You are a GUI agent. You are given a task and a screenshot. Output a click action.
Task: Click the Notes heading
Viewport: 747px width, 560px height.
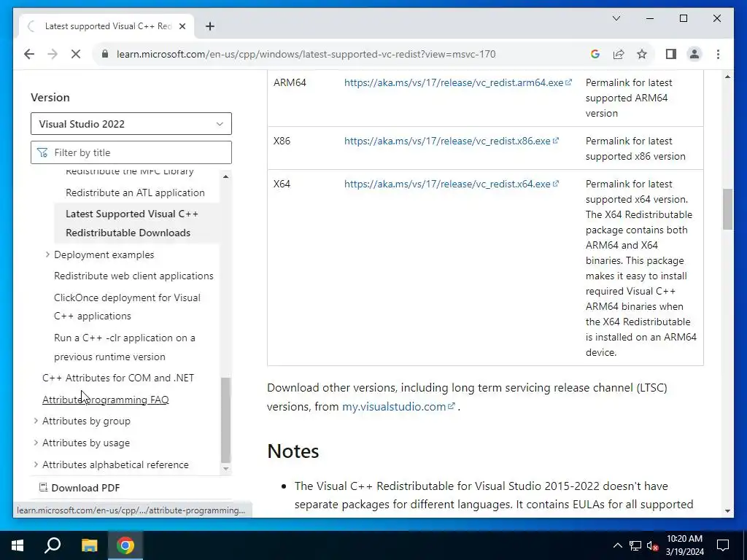coord(293,451)
